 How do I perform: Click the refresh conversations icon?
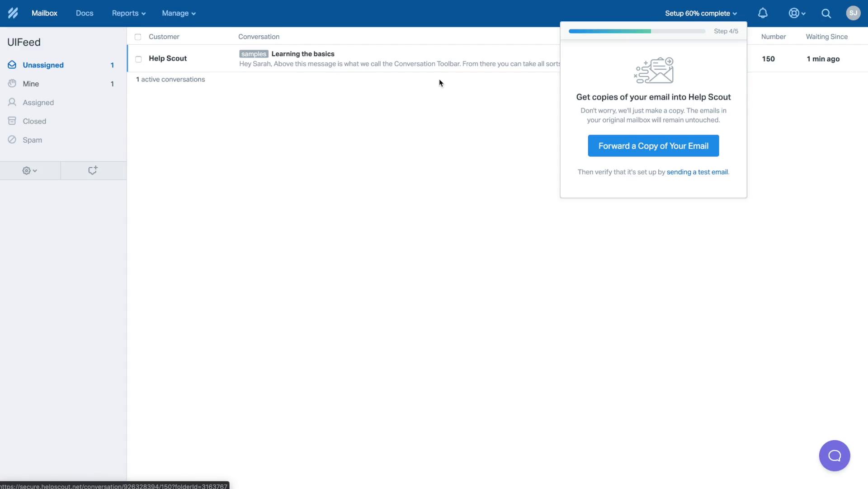92,170
